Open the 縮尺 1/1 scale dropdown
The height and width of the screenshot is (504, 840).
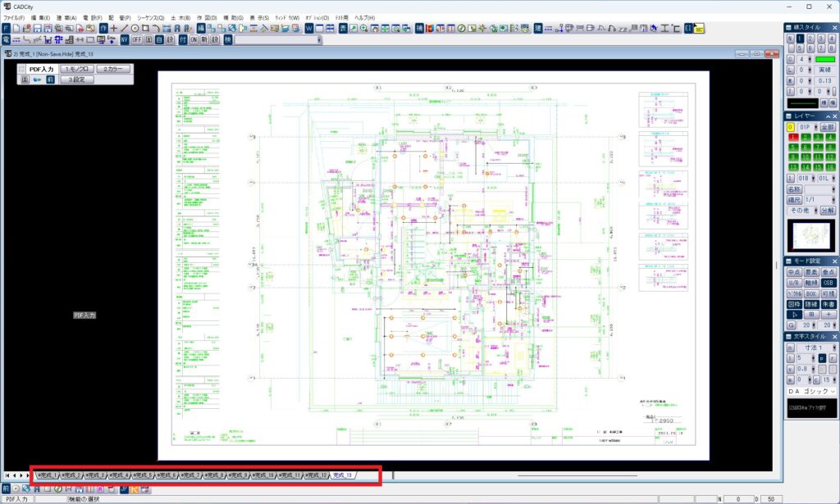pos(819,200)
